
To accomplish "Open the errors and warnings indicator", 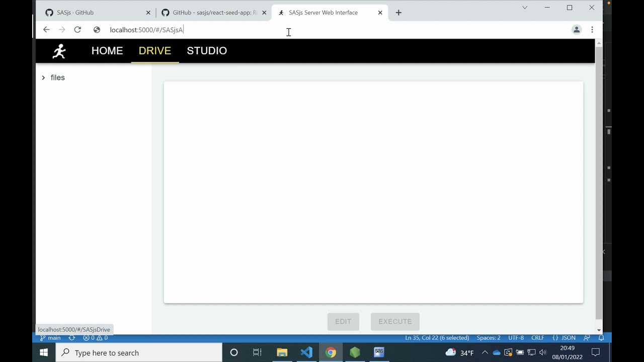I will [x=95, y=338].
